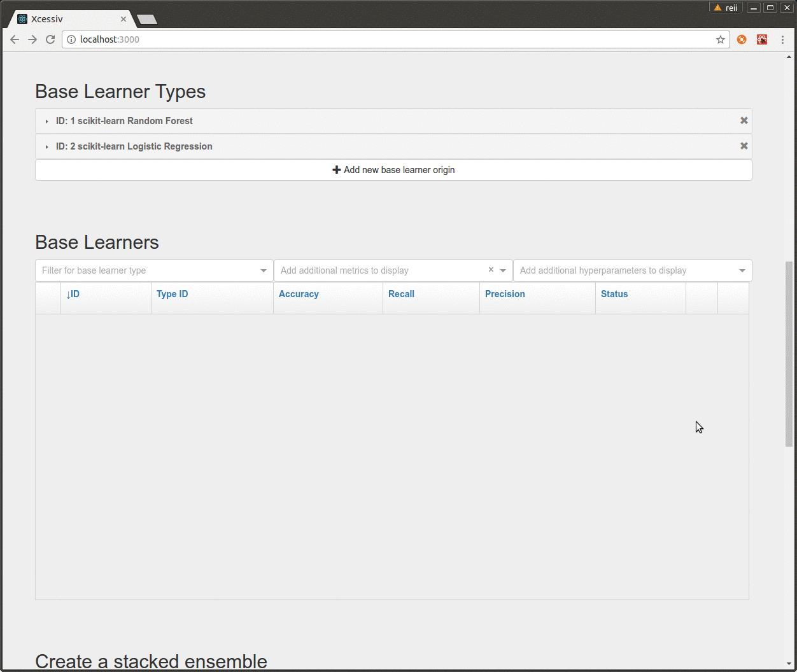This screenshot has width=797, height=672.
Task: Open the browser menu via three-dot icon
Action: coord(782,39)
